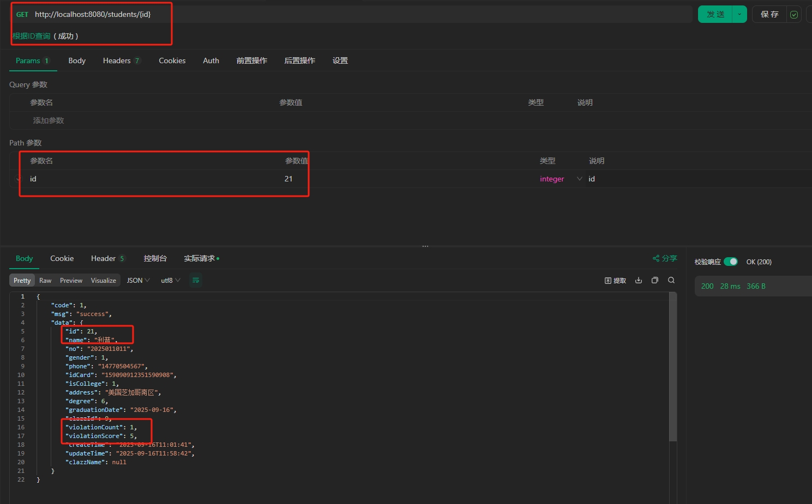Click the 发送 send button
Screen dimensions: 812x504
(715, 14)
